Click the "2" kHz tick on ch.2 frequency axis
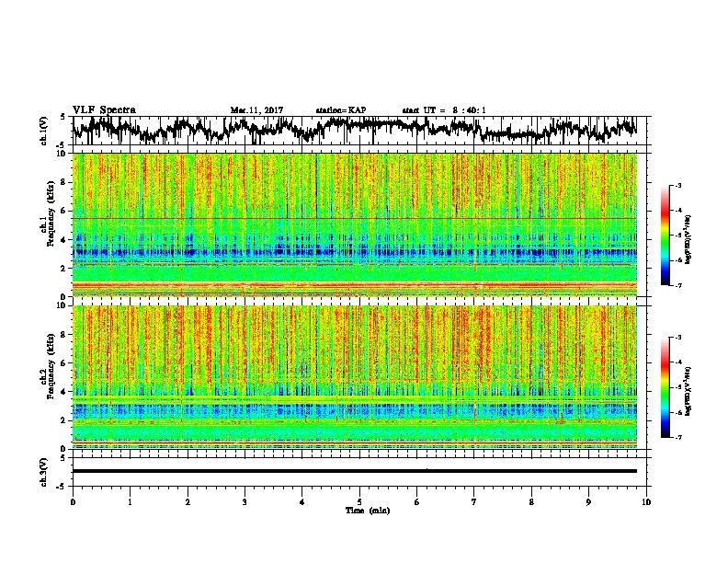 coord(63,420)
